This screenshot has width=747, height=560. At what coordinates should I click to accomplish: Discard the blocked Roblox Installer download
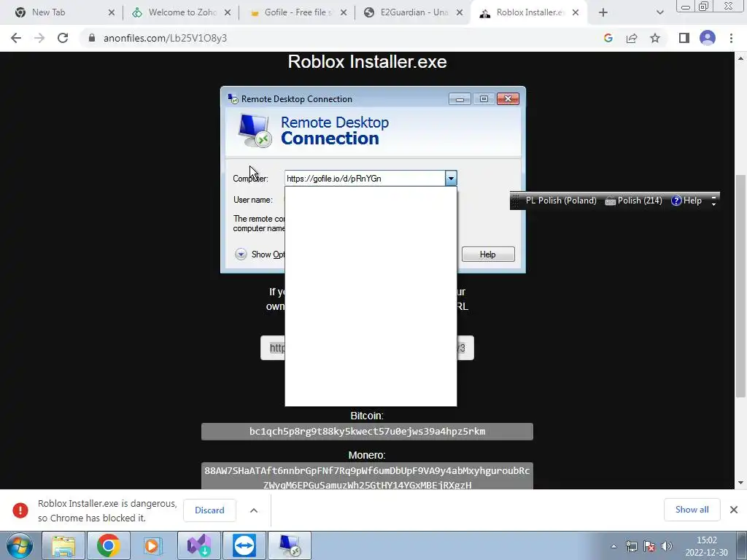tap(209, 510)
